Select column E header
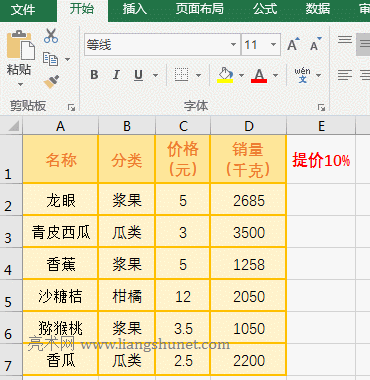The width and height of the screenshot is (370, 380). (x=321, y=126)
